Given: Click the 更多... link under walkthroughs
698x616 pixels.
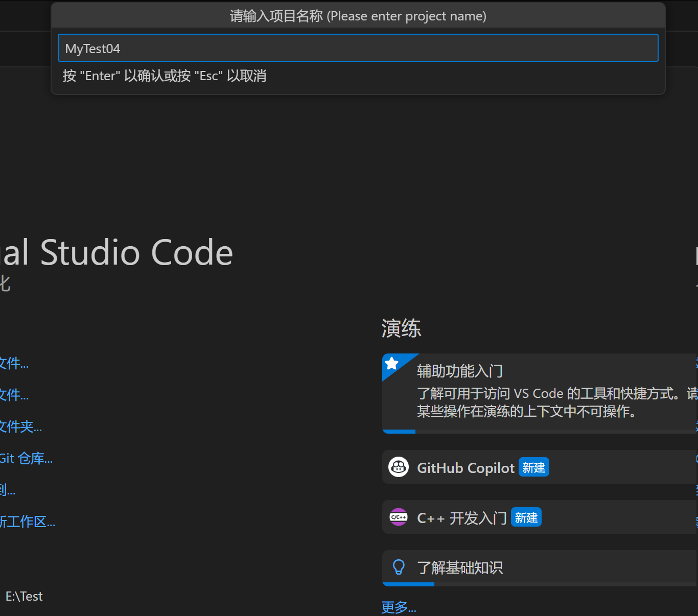Looking at the screenshot, I should pyautogui.click(x=399, y=607).
